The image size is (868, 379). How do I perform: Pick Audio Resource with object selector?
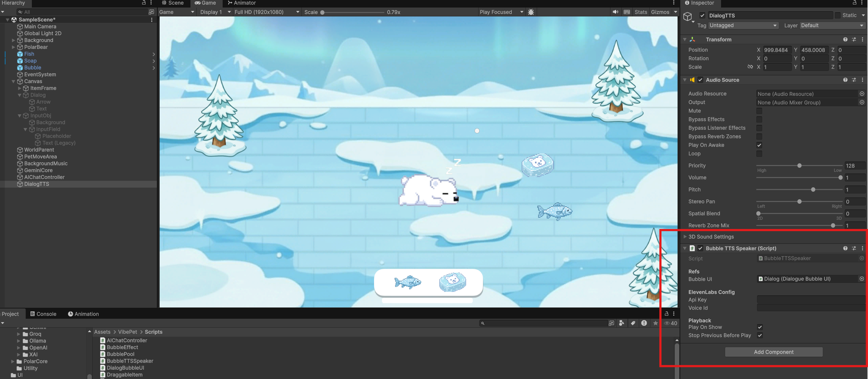(x=862, y=94)
